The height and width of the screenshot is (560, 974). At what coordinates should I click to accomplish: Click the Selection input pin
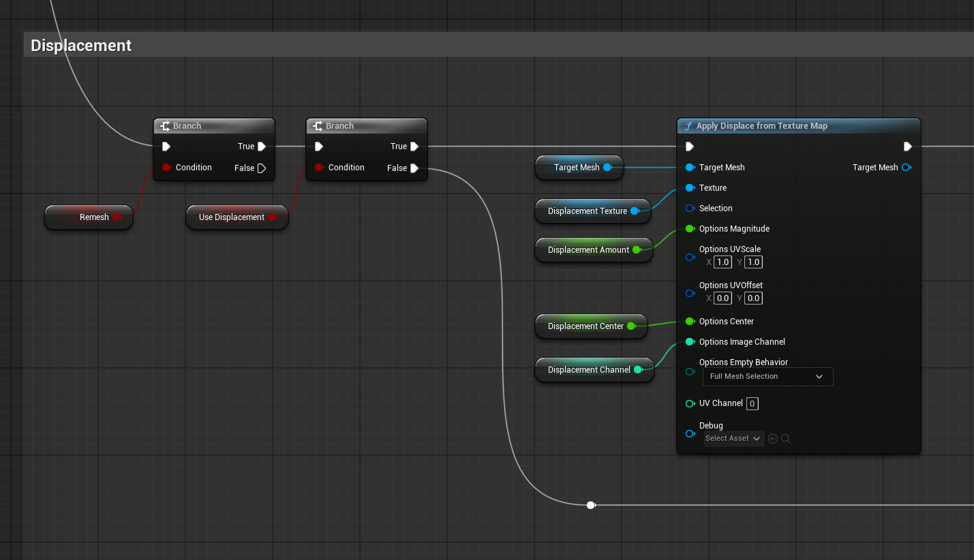click(x=690, y=208)
